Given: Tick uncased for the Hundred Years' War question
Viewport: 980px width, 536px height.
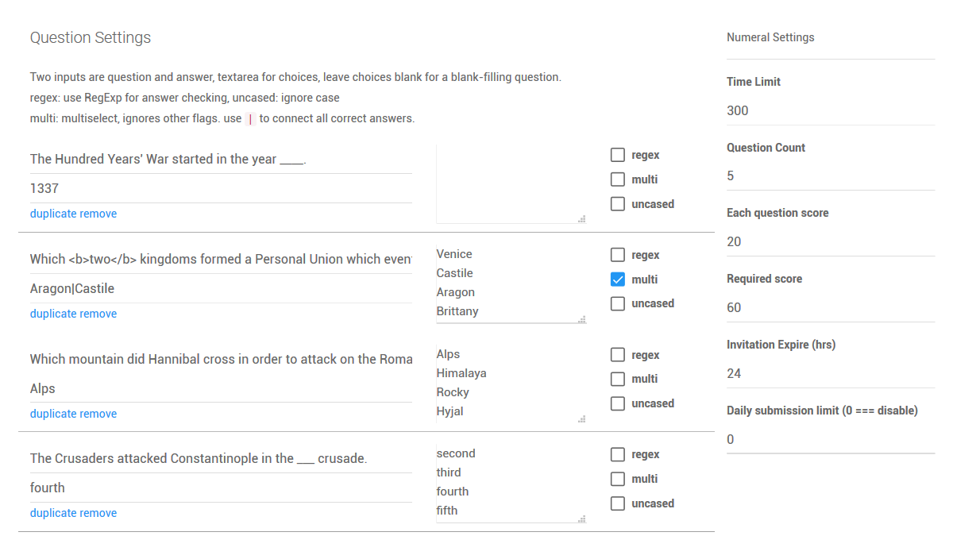Looking at the screenshot, I should (618, 204).
